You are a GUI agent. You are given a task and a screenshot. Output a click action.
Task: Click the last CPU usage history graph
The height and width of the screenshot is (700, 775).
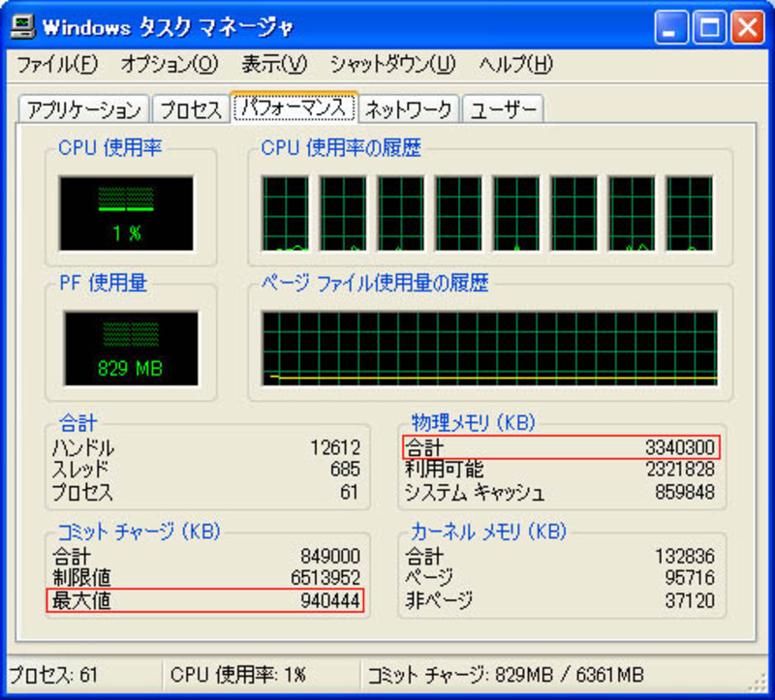pyautogui.click(x=690, y=213)
